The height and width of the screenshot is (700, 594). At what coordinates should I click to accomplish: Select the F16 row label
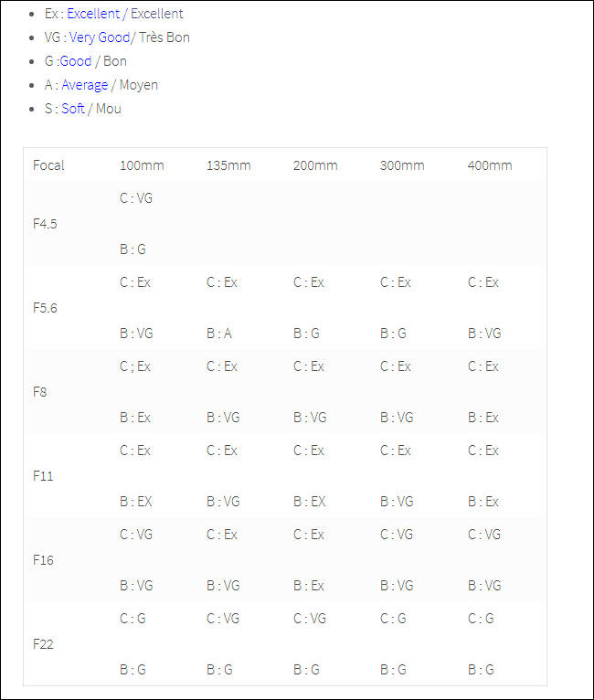point(43,560)
